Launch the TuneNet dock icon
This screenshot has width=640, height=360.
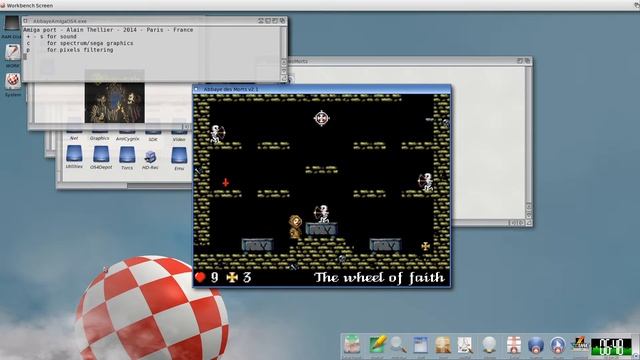click(580, 344)
